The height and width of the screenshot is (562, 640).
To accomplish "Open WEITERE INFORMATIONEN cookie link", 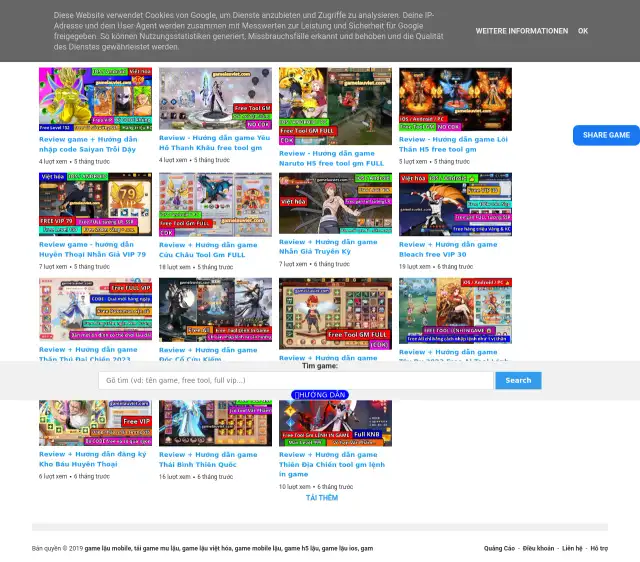I will [521, 31].
